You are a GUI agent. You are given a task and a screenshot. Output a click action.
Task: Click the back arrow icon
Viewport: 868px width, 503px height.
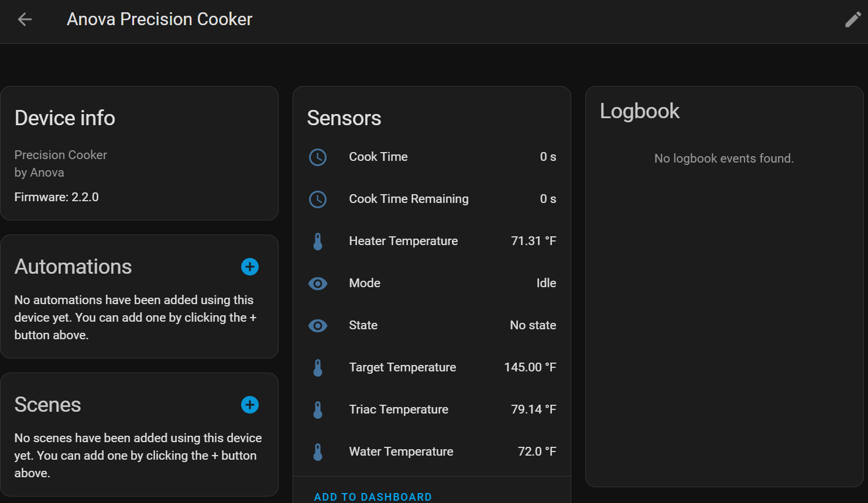tap(25, 19)
